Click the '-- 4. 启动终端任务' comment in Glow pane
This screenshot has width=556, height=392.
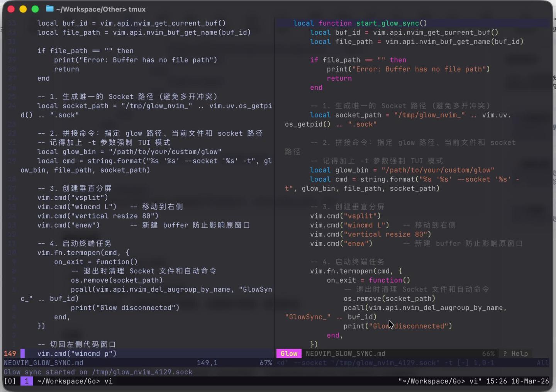pyautogui.click(x=347, y=262)
